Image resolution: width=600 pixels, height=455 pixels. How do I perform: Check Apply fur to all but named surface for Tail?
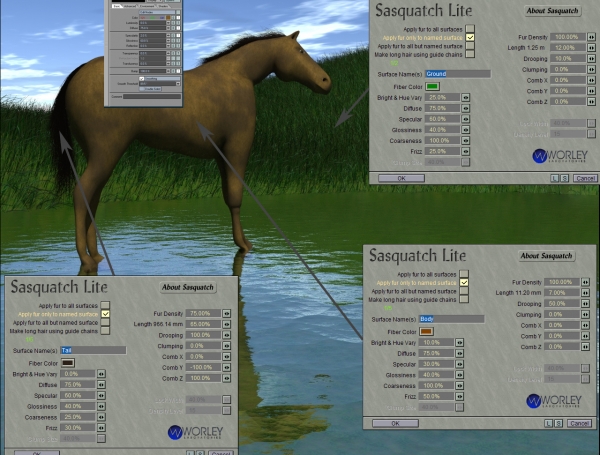105,322
